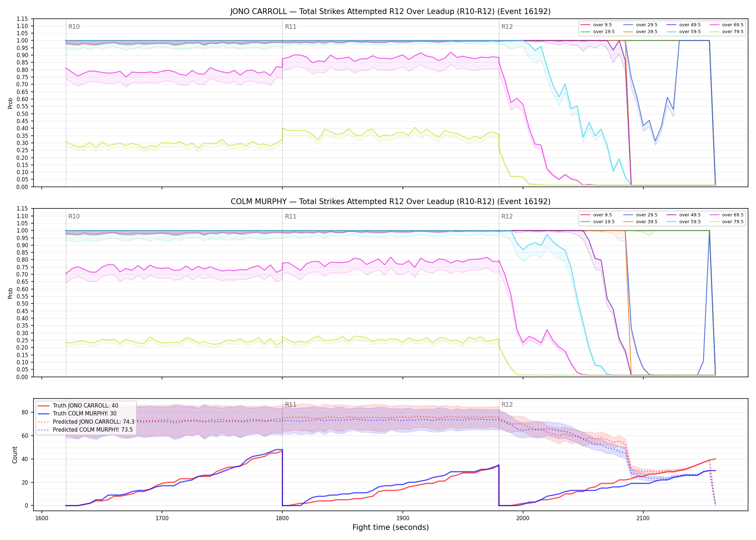Click the R11 marker in the Count chart
This screenshot has height=540, width=756.
coord(291,405)
